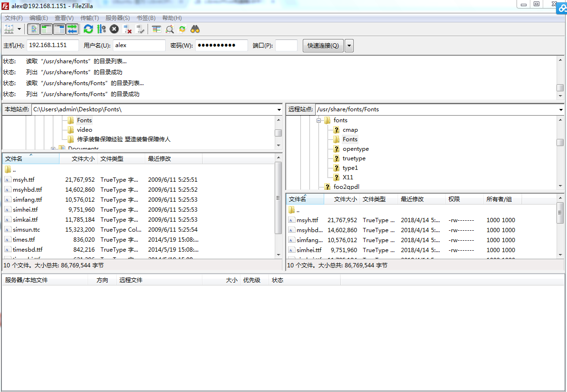Open the directory listing filters dialog

pyautogui.click(x=157, y=29)
